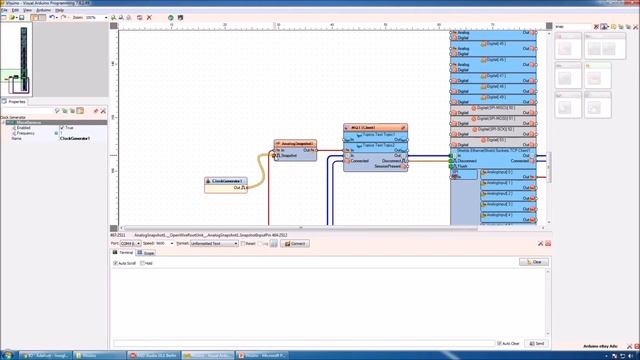Open the Zoom percentage dropdown
Image resolution: width=640 pixels, height=360 pixels.
point(106,18)
